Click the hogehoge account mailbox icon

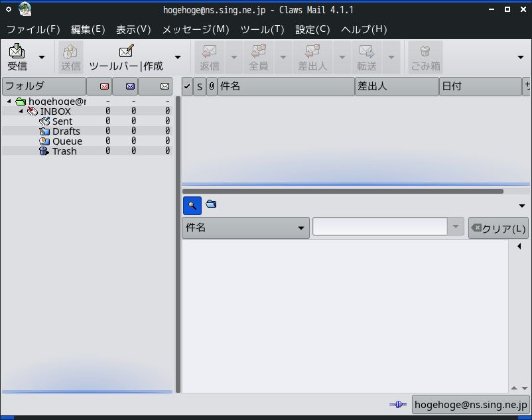(x=21, y=102)
